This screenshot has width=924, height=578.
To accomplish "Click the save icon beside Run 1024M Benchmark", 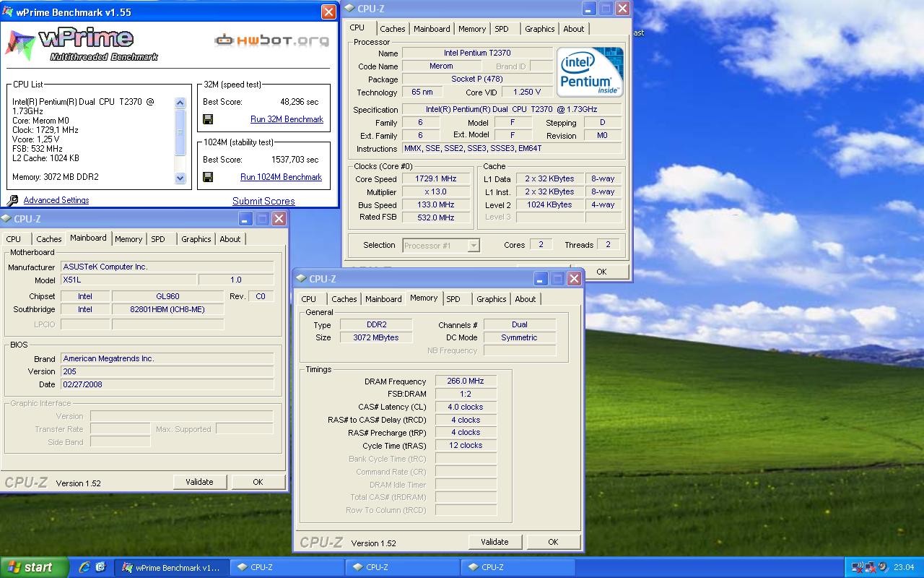I will (208, 177).
